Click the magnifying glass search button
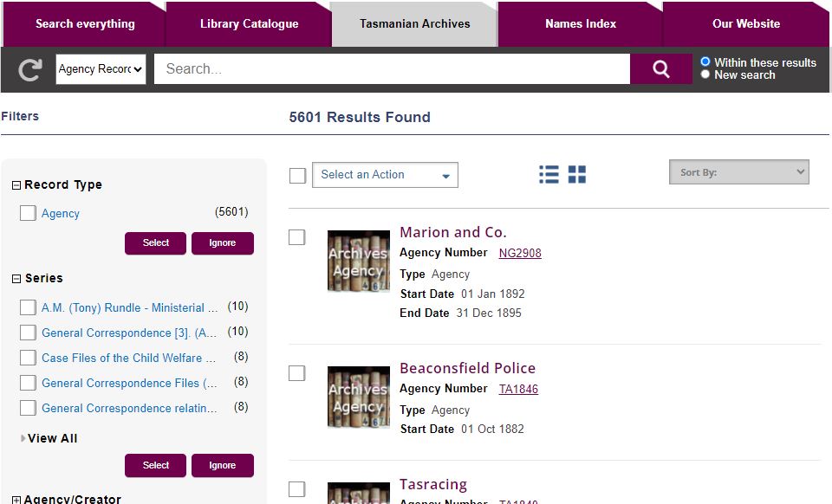This screenshot has height=504, width=832. coord(660,69)
